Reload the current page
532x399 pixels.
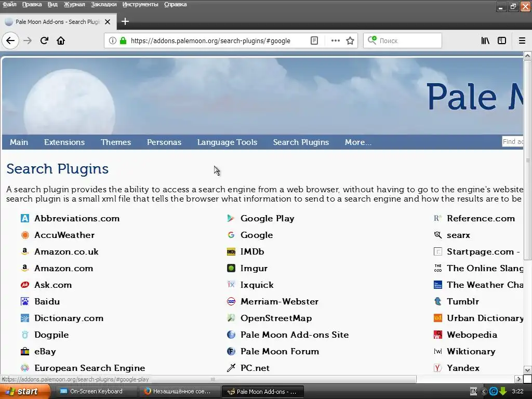[44, 41]
